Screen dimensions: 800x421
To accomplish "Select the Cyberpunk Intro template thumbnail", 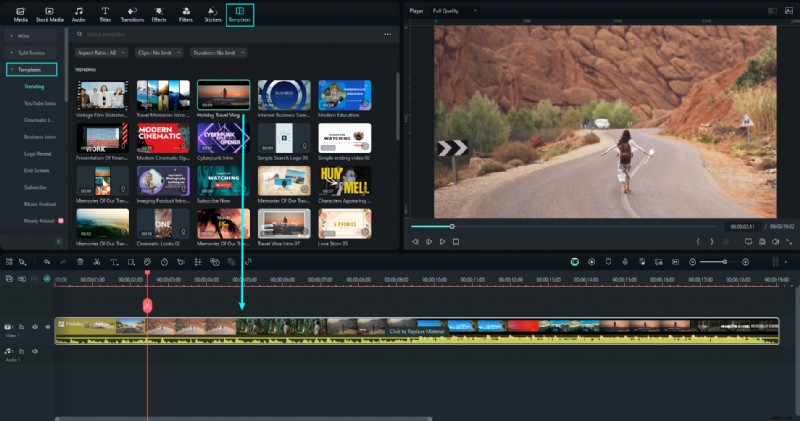I will point(223,138).
